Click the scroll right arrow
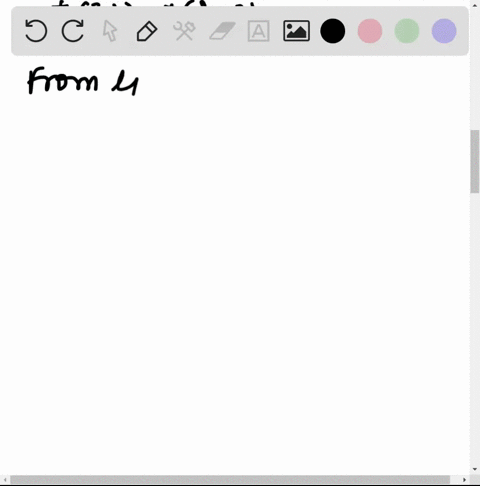Viewport: 480px width, 486px height. click(464, 480)
